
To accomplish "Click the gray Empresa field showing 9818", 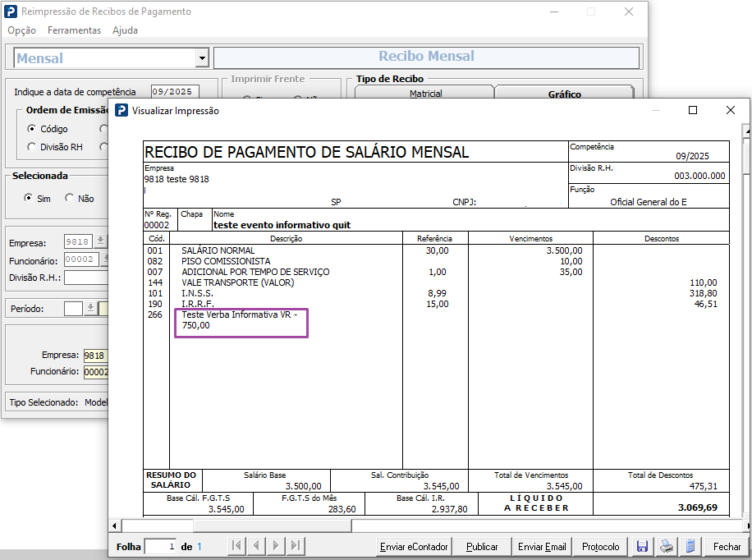I will click(x=78, y=241).
